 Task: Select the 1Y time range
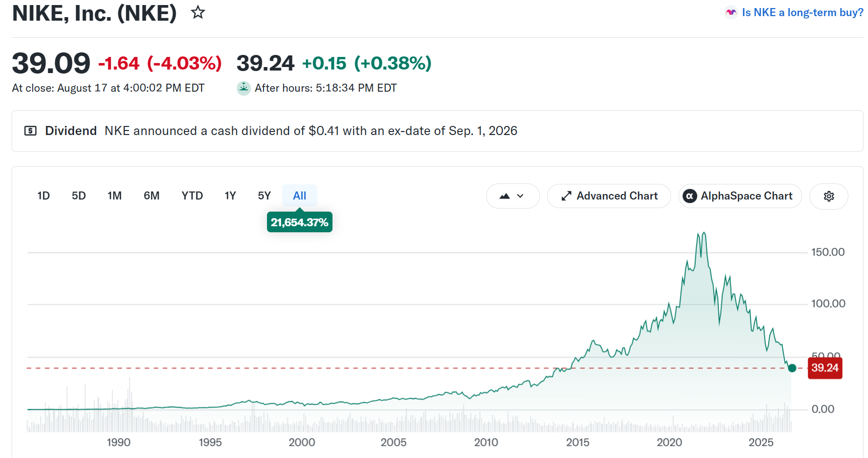pos(230,195)
